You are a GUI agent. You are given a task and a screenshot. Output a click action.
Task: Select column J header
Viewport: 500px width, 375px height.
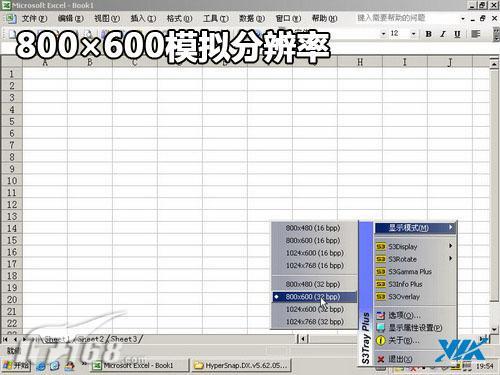[x=450, y=62]
